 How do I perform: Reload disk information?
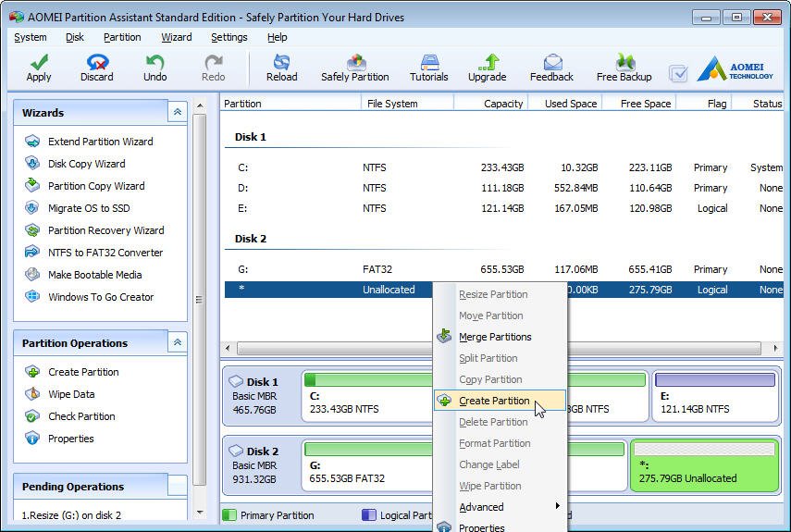pyautogui.click(x=281, y=68)
